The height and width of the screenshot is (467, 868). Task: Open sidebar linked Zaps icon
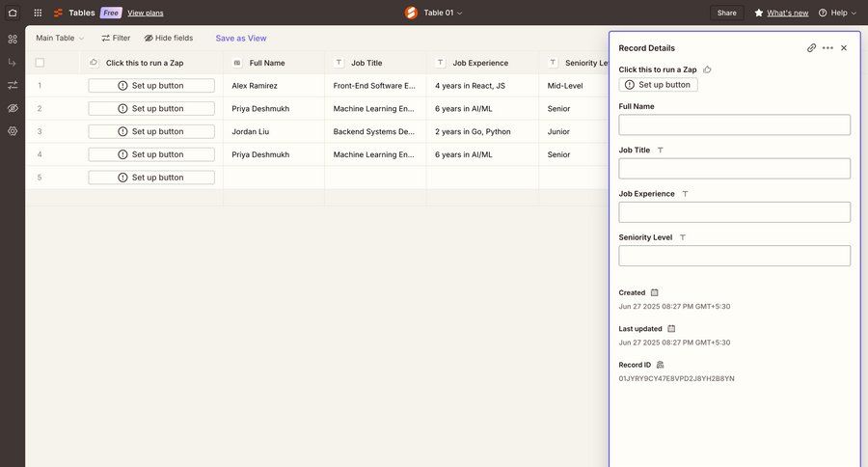(13, 62)
